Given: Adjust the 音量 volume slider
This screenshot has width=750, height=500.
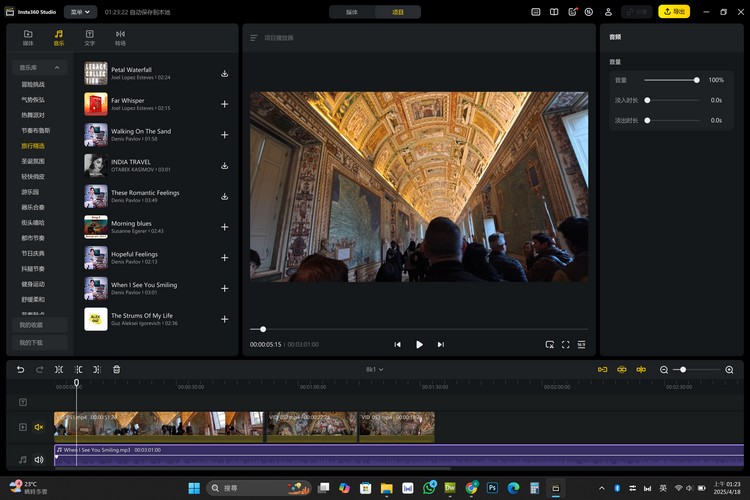Looking at the screenshot, I should coord(671,80).
